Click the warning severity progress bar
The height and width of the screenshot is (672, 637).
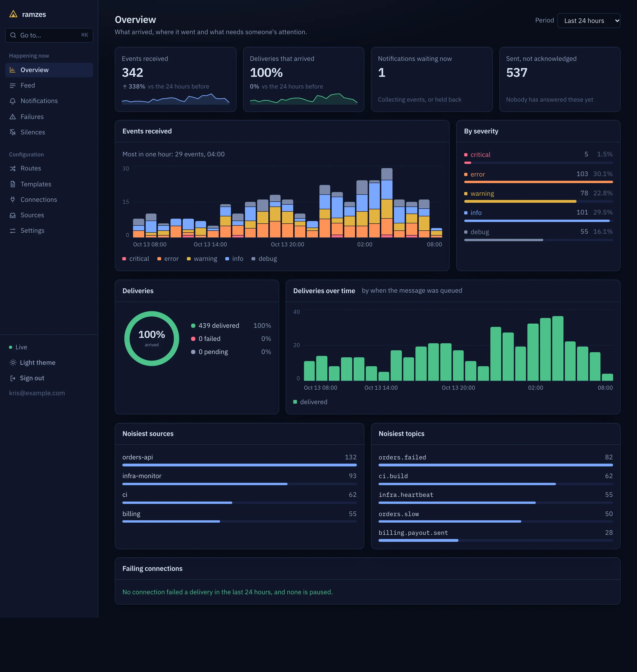point(538,201)
